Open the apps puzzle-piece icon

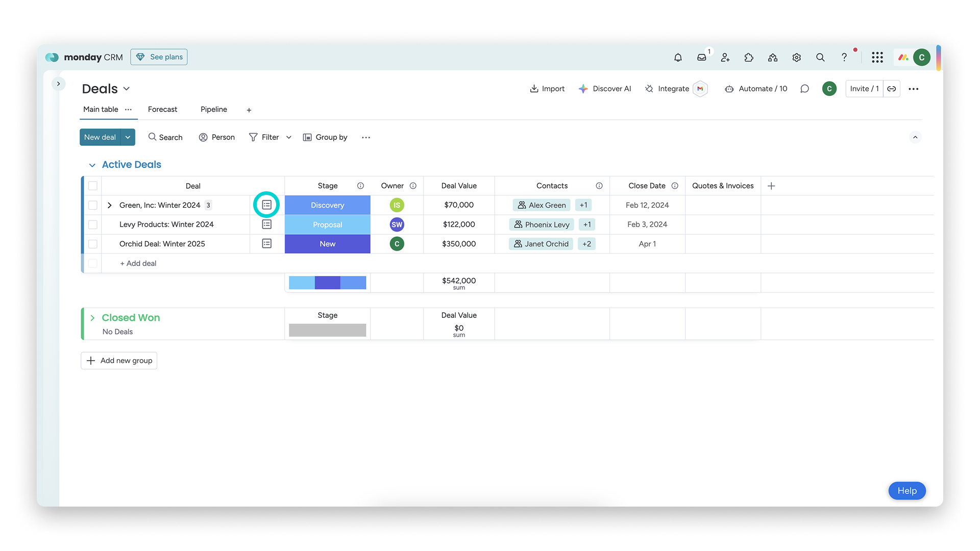point(749,58)
